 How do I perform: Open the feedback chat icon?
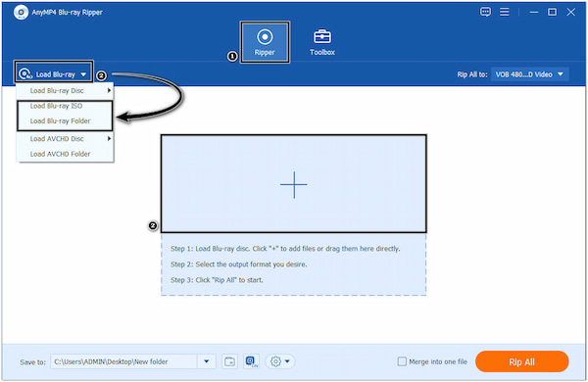click(x=485, y=12)
